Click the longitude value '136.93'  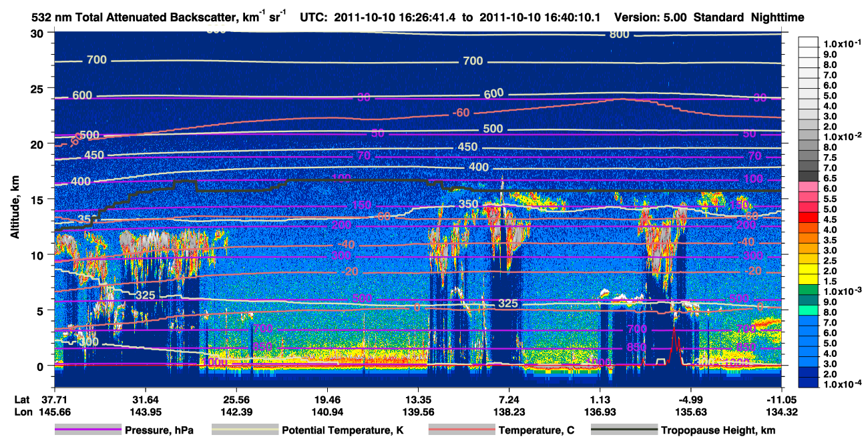(x=600, y=411)
